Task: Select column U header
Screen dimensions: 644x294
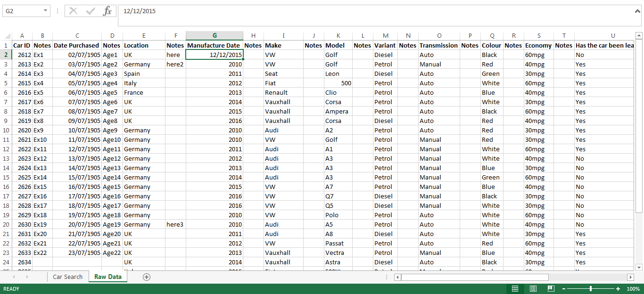Action: pos(613,36)
